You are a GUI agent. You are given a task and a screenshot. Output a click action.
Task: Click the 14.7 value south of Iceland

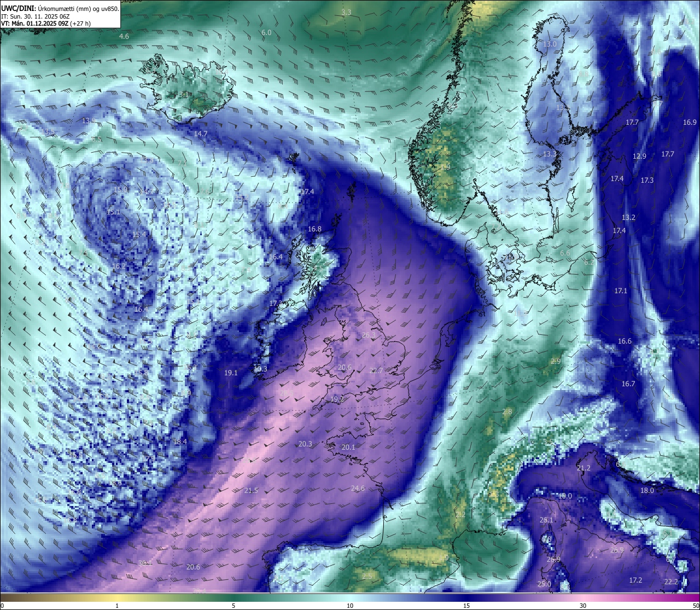[x=201, y=134]
